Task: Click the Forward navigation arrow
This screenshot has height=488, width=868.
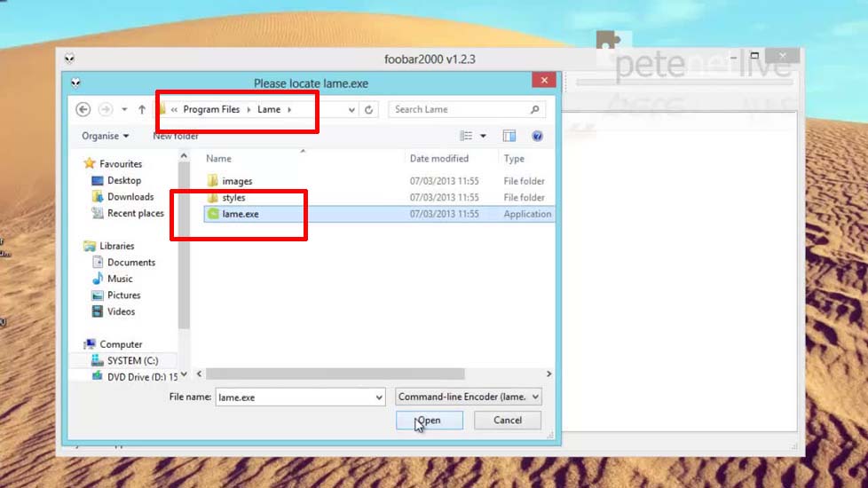Action: pos(106,109)
